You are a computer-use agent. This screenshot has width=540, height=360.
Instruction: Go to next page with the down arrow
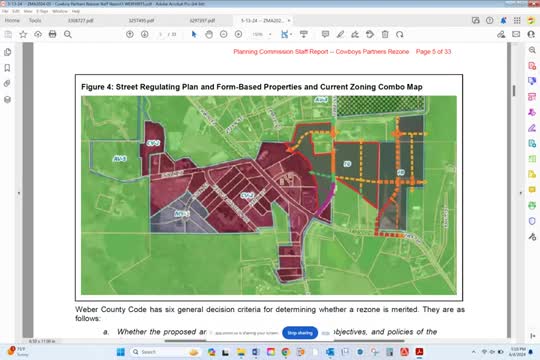145,34
